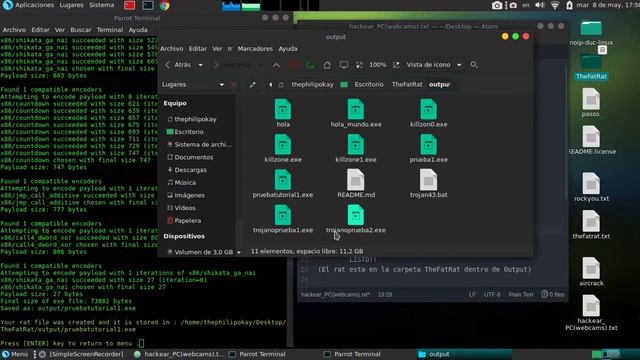Open Sistema menu in top panel
The width and height of the screenshot is (640, 360).
click(x=102, y=5)
